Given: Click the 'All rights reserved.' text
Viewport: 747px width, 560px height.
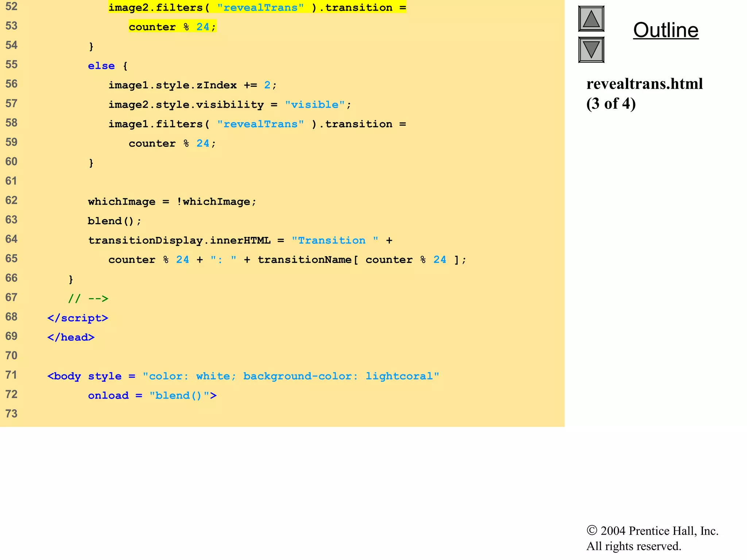Looking at the screenshot, I should point(634,546).
